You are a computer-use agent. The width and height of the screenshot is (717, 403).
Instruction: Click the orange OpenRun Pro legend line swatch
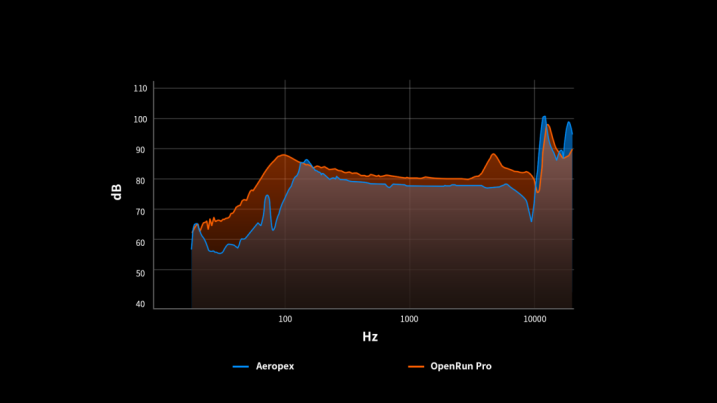click(x=416, y=366)
